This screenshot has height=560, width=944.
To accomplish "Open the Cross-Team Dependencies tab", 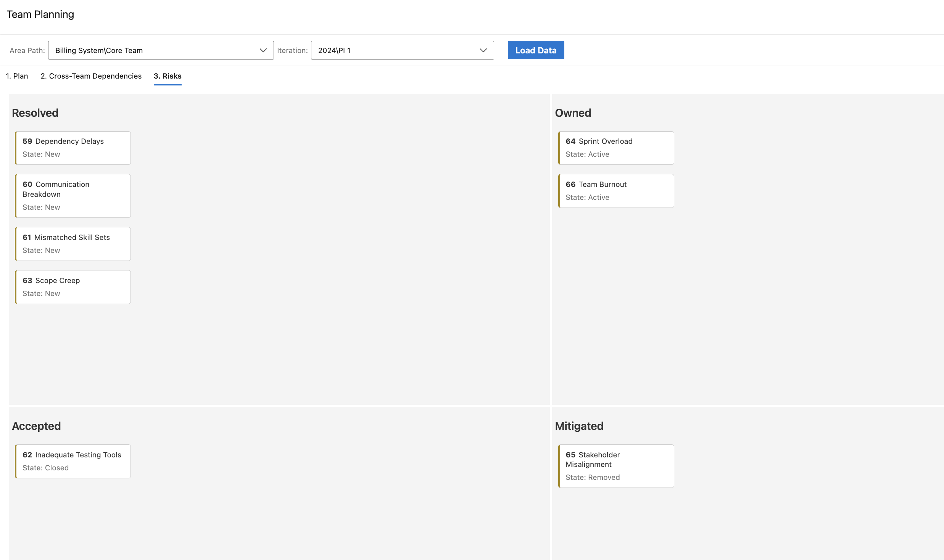I will 91,76.
